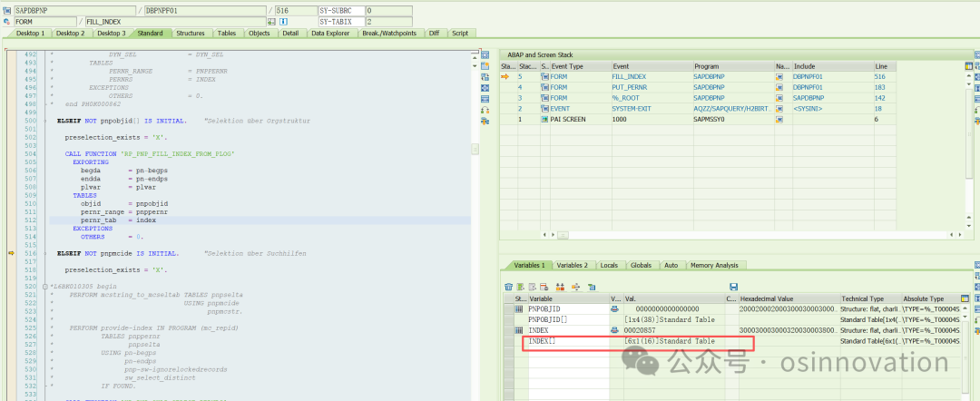Click the FILL_INDEX event cell in stack

[x=652, y=76]
